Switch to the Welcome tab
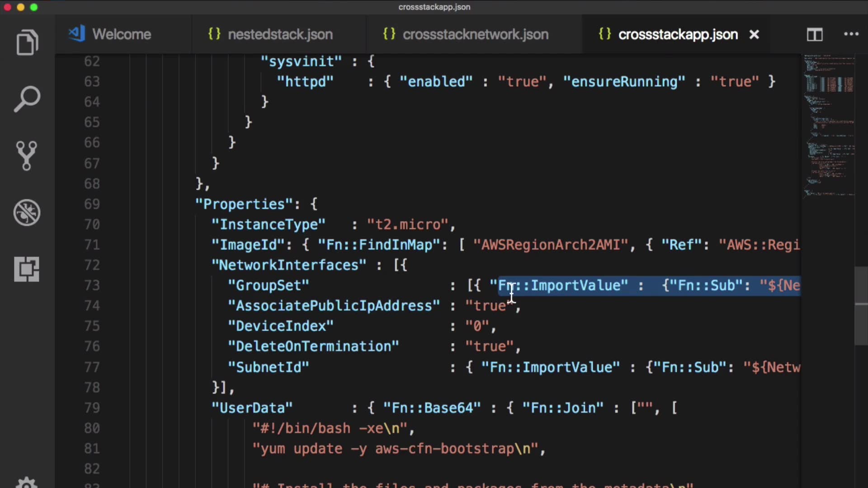 coord(121,34)
